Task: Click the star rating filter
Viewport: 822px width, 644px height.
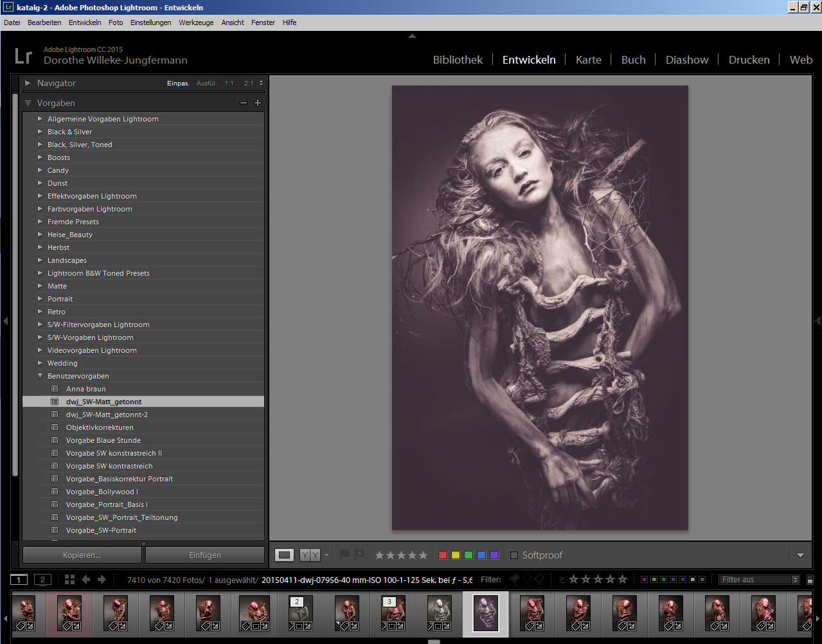Action: pos(598,579)
